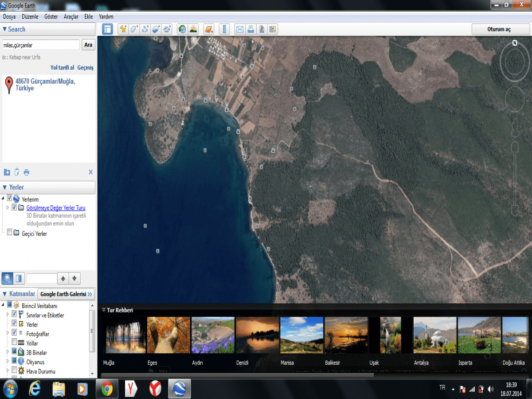Click the Email envelope icon in toolbar

(240, 29)
